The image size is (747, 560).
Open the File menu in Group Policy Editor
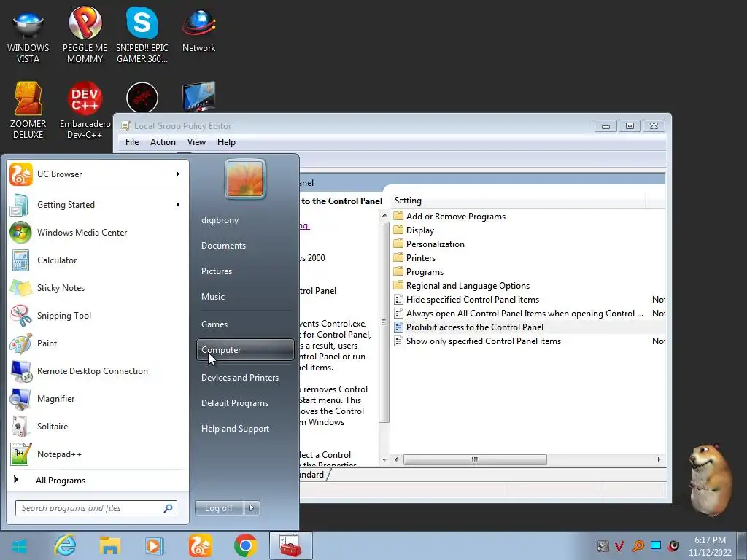point(132,142)
